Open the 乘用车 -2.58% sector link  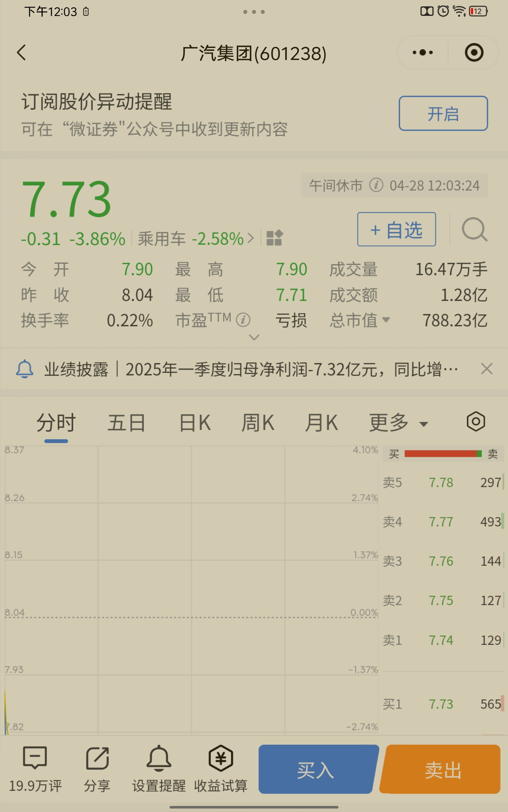tap(196, 239)
